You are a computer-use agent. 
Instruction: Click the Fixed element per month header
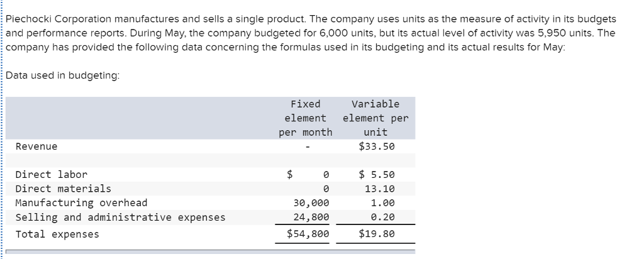click(305, 118)
